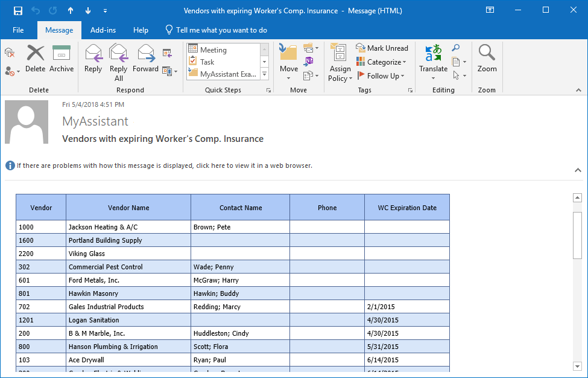Click the sender avatar picture
The height and width of the screenshot is (378, 588).
coord(27,122)
